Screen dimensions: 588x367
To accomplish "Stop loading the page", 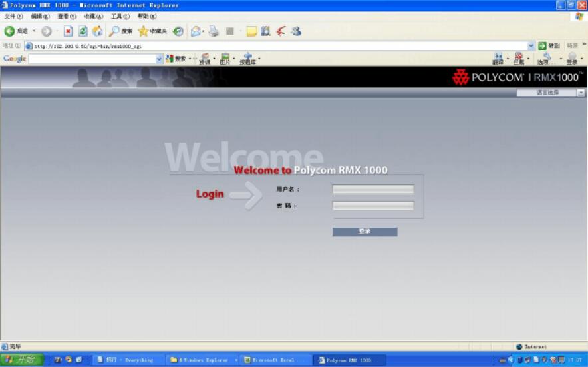I will click(68, 31).
